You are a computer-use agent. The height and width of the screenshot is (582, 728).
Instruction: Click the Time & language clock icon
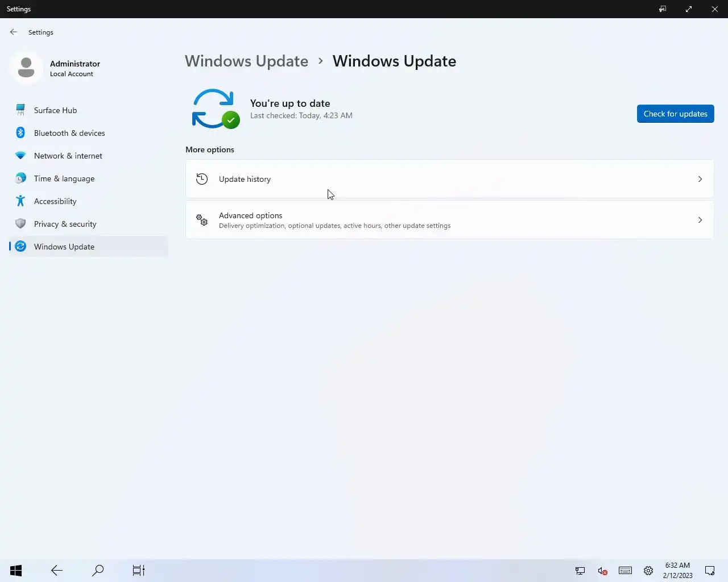tap(20, 178)
